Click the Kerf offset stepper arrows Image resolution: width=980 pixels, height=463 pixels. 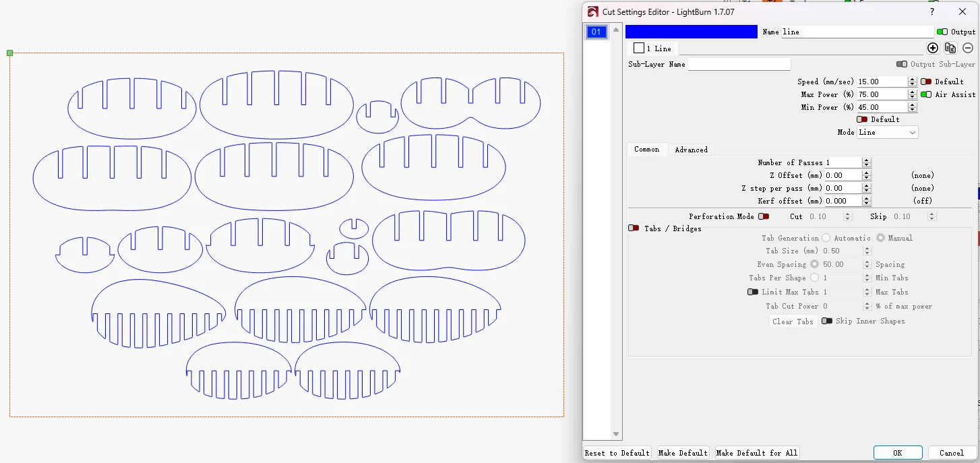click(x=867, y=201)
